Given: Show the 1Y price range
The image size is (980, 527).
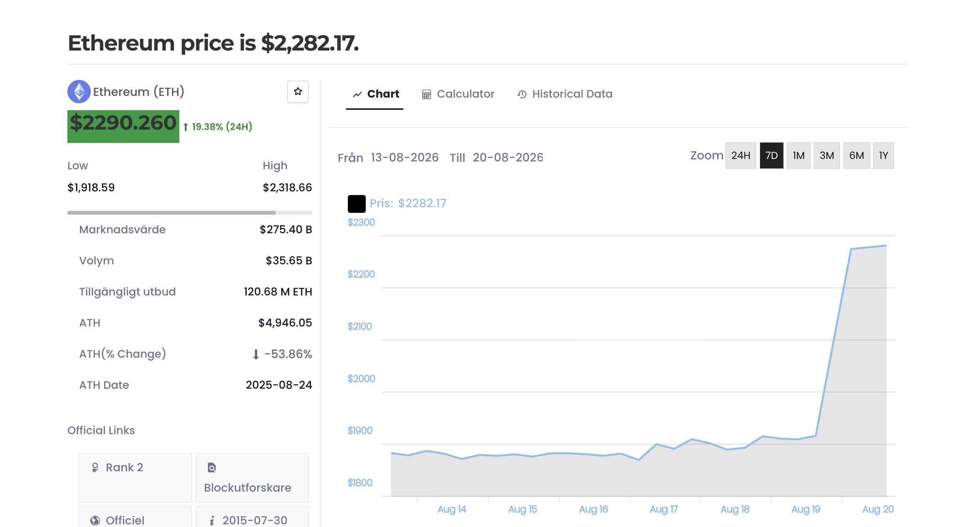Looking at the screenshot, I should pos(883,156).
